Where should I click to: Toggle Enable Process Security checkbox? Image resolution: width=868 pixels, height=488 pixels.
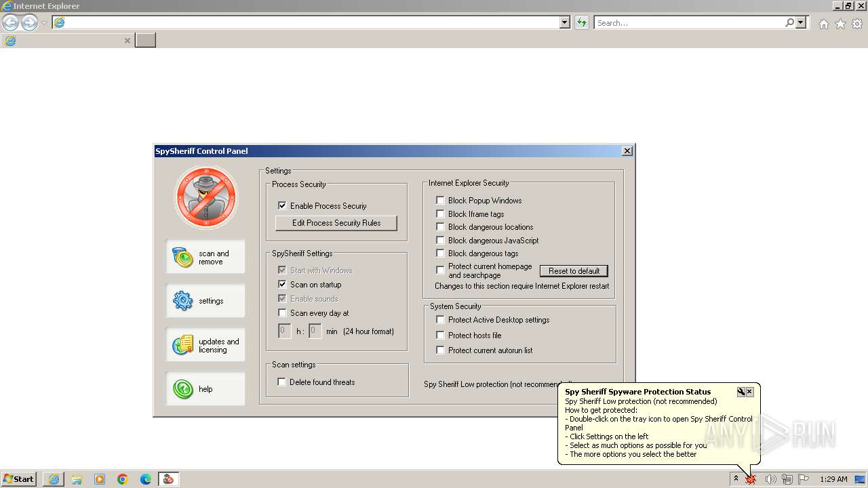pos(282,205)
